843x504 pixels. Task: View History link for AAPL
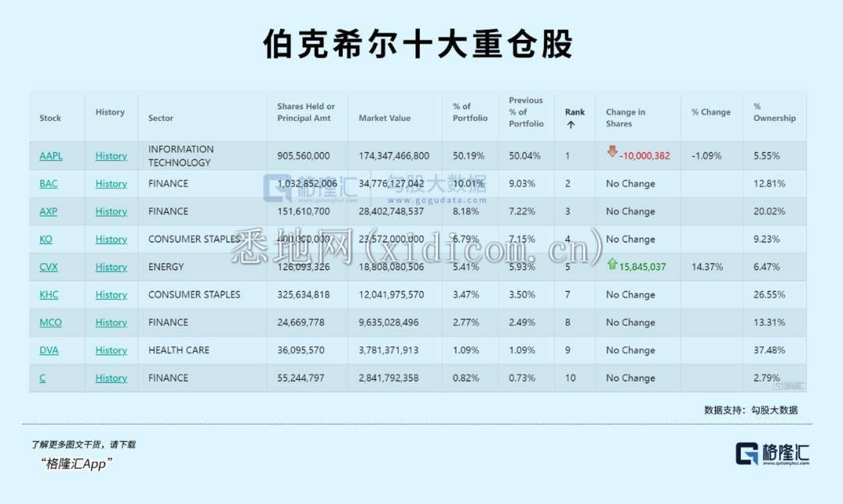112,156
